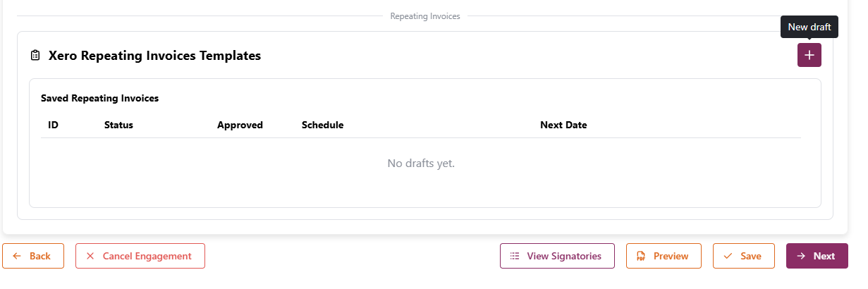Click the Next Date column header

(x=563, y=125)
